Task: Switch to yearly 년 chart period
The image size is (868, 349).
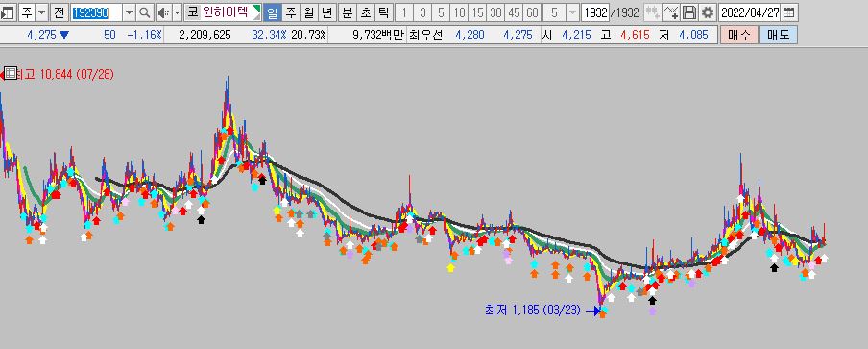Action: tap(327, 12)
